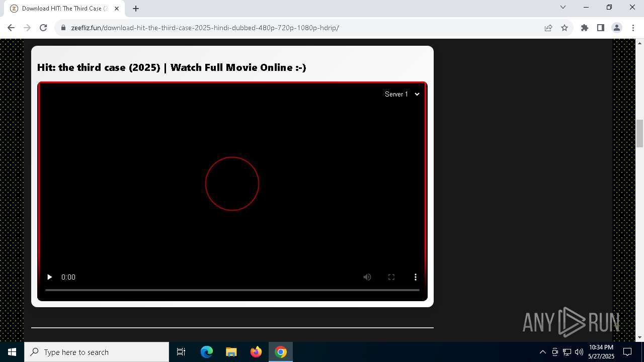This screenshot has height=362, width=644.
Task: Open the tab search chevron
Action: (x=563, y=8)
